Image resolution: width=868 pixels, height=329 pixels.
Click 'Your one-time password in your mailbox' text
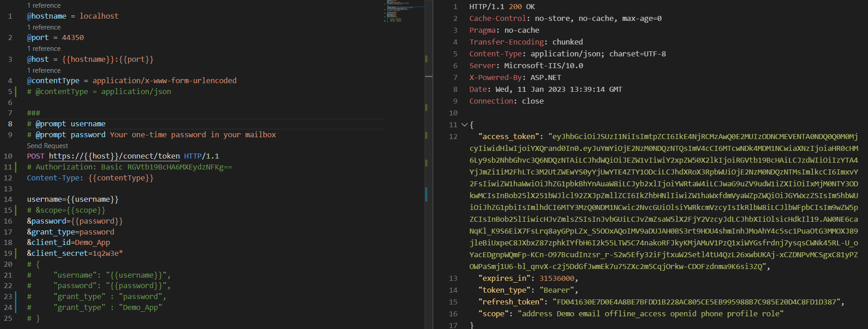[193, 135]
